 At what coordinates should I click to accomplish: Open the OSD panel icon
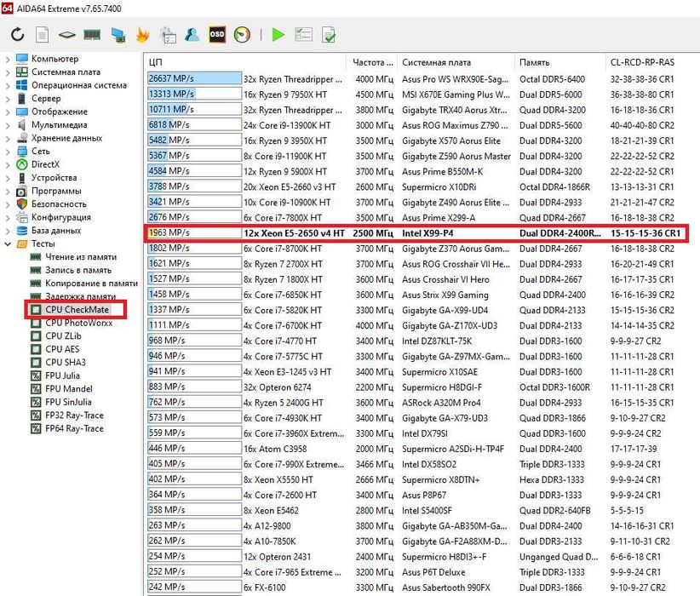coord(217,34)
